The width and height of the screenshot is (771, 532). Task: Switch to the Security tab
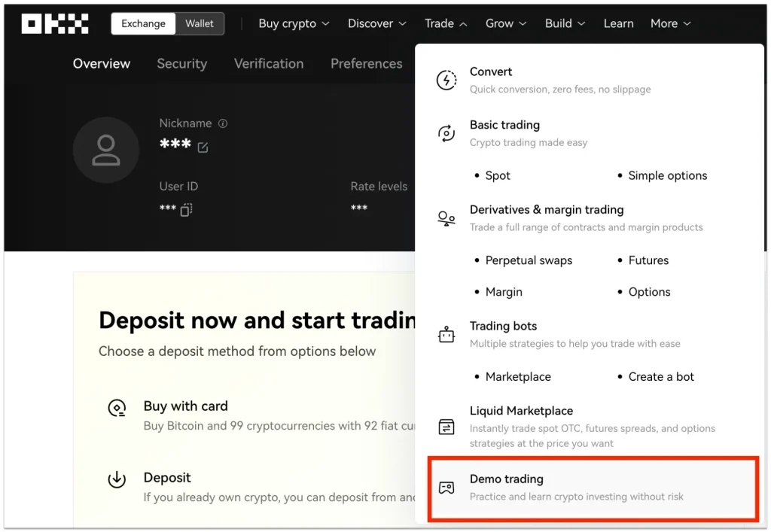coord(182,63)
